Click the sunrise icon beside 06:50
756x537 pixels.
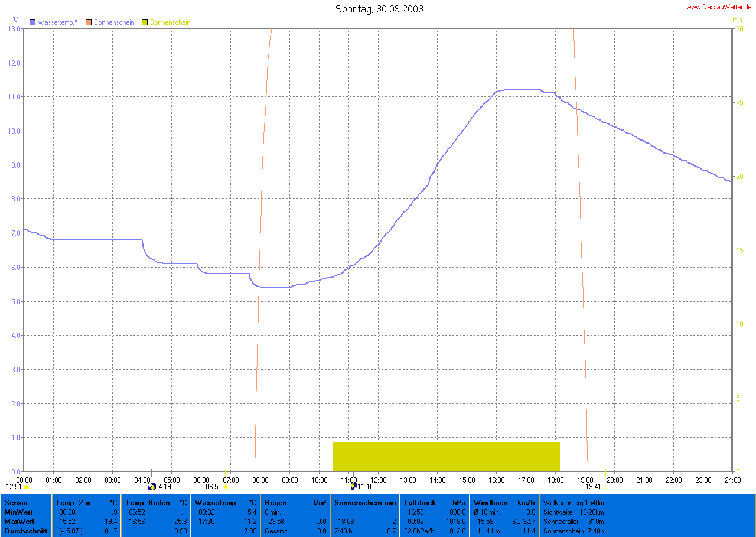pyautogui.click(x=226, y=487)
